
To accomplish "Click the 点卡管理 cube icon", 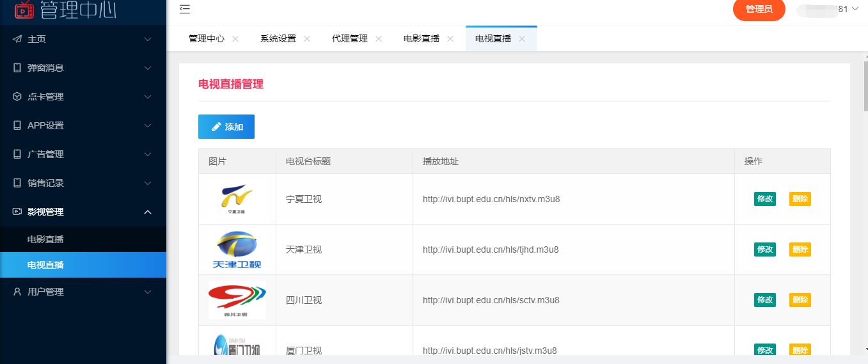I will pos(17,97).
